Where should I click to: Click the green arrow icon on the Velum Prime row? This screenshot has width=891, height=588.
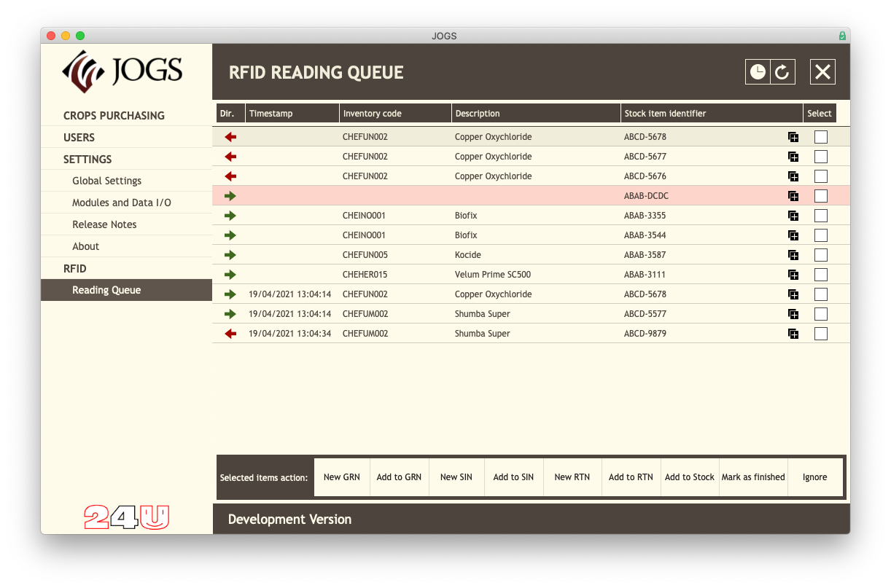coord(230,275)
